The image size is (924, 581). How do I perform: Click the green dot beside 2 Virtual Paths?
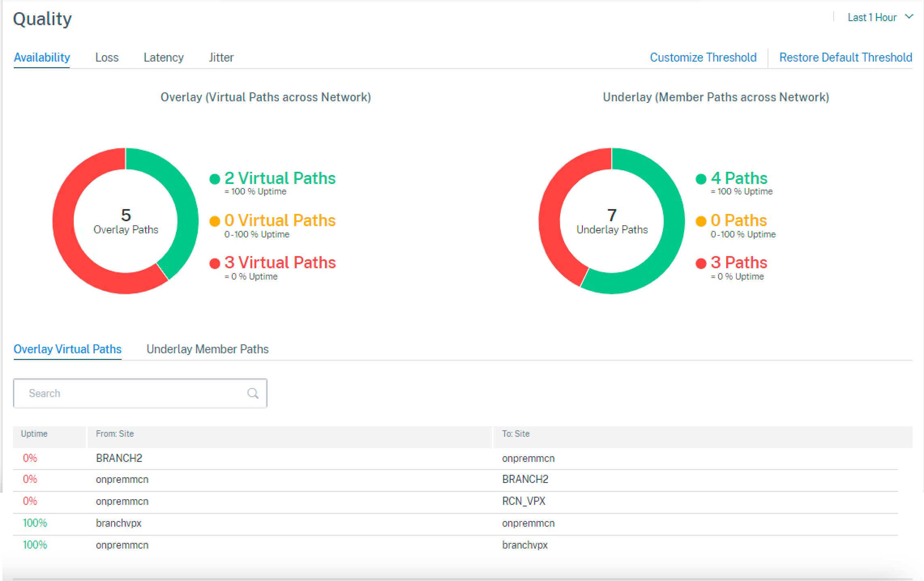(215, 179)
